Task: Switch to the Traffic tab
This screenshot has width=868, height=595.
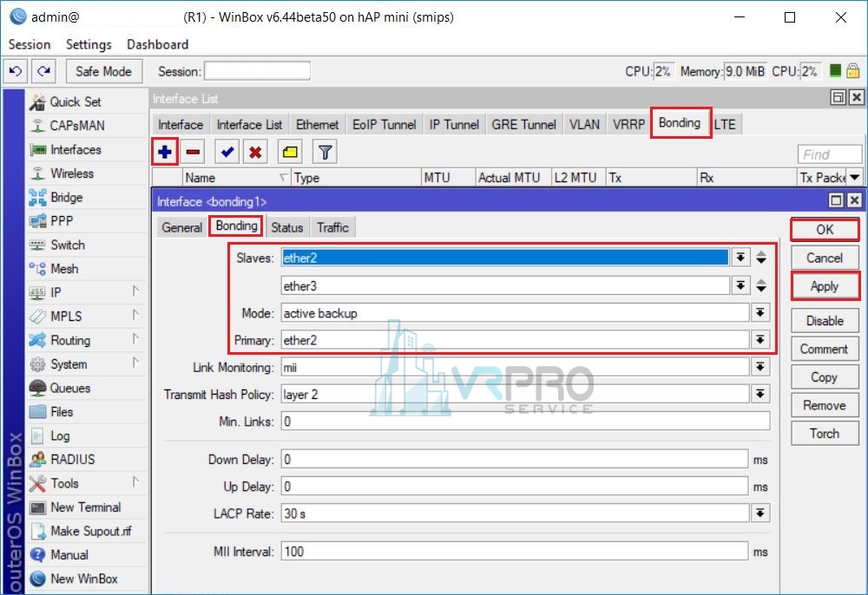Action: [x=332, y=227]
